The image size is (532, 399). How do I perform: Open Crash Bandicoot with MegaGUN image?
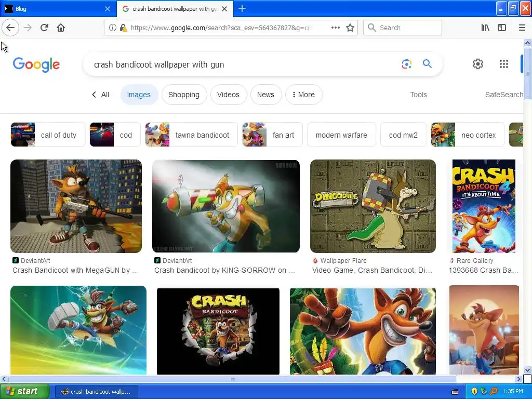(x=76, y=206)
